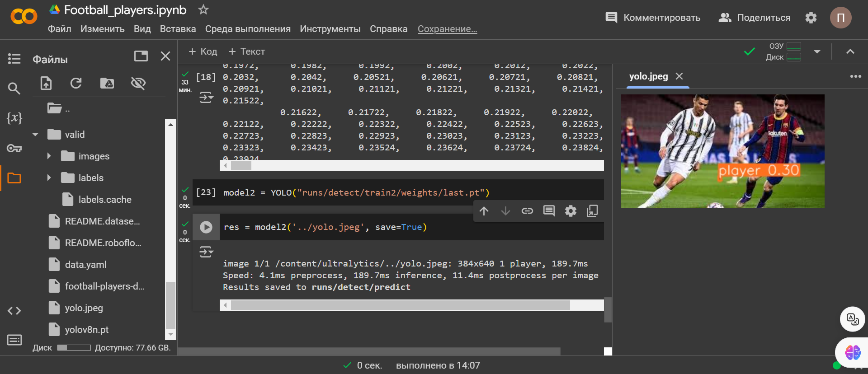Viewport: 868px width, 374px height.
Task: Open the search and replace sidebar icon
Action: click(14, 88)
